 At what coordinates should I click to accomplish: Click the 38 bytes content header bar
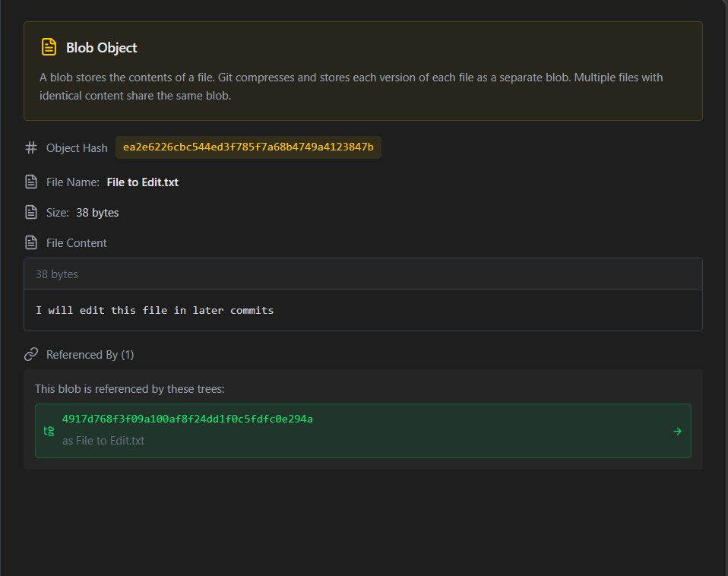pyautogui.click(x=363, y=274)
